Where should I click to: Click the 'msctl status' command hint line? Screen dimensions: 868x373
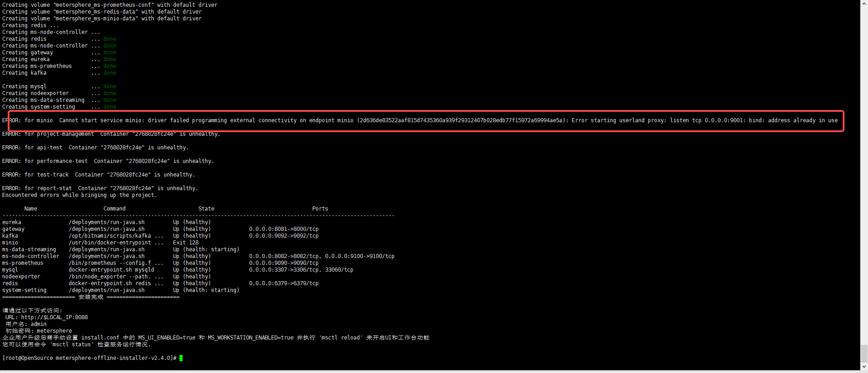click(76, 344)
